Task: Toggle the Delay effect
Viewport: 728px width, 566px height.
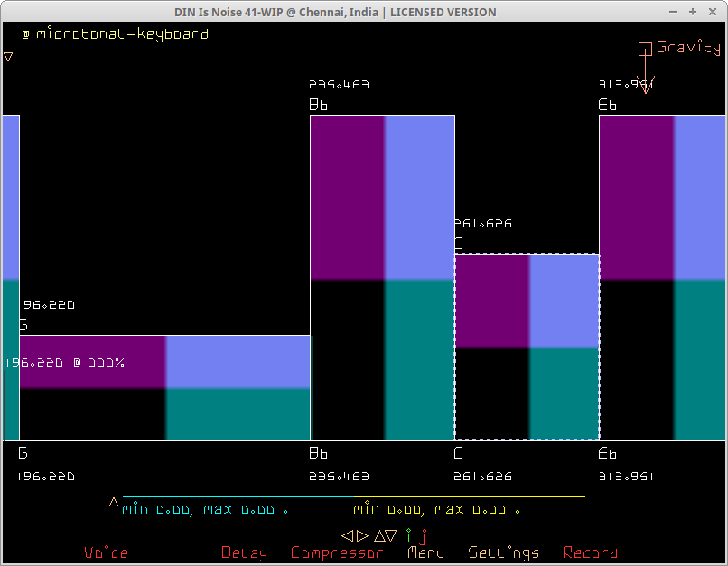Action: [244, 552]
